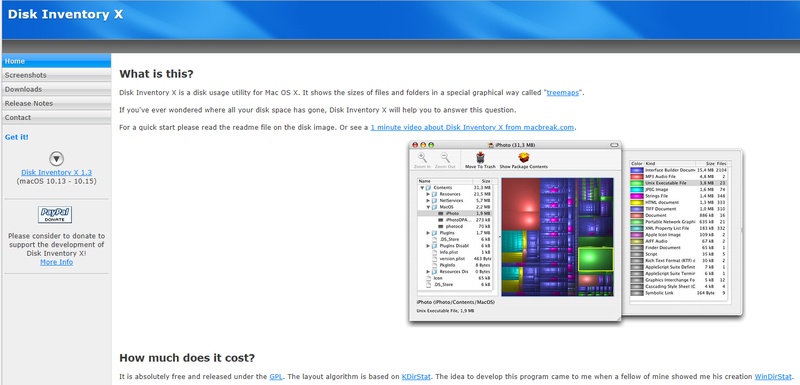Click the executable icon beside iPhotoDPA

tap(440, 220)
